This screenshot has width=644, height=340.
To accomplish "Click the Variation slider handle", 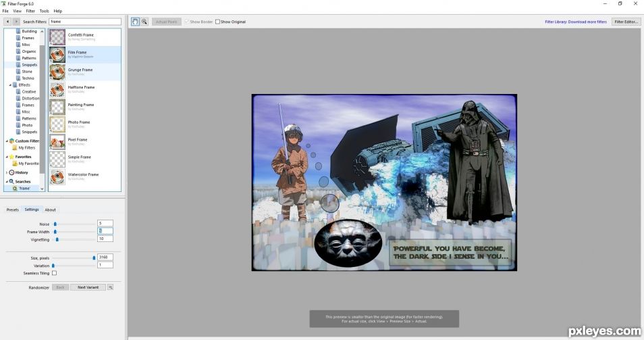I will click(53, 266).
